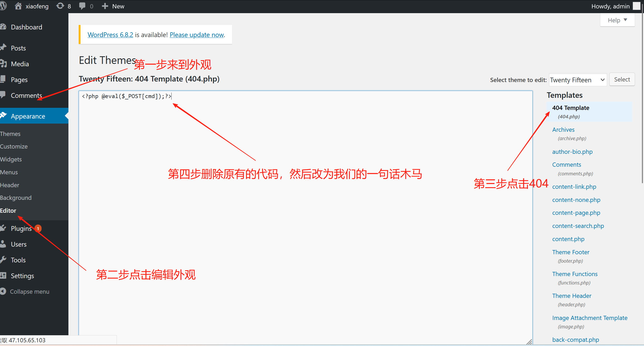This screenshot has height=346, width=644.
Task: Open Media menu item
Action: click(20, 64)
